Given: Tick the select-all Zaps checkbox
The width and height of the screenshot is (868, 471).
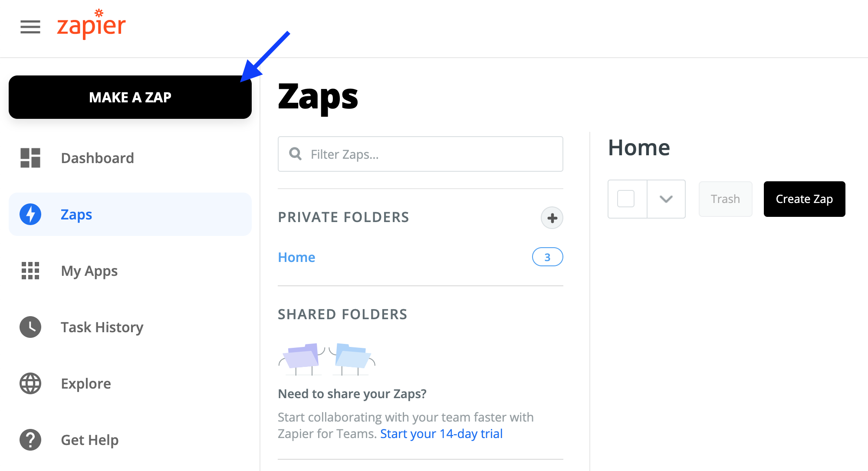Looking at the screenshot, I should tap(625, 199).
